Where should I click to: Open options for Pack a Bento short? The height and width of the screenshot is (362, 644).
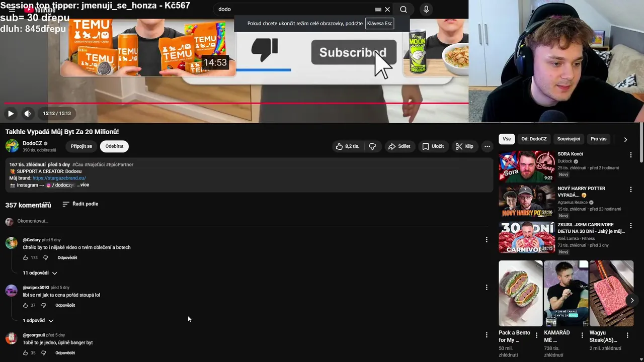click(537, 335)
